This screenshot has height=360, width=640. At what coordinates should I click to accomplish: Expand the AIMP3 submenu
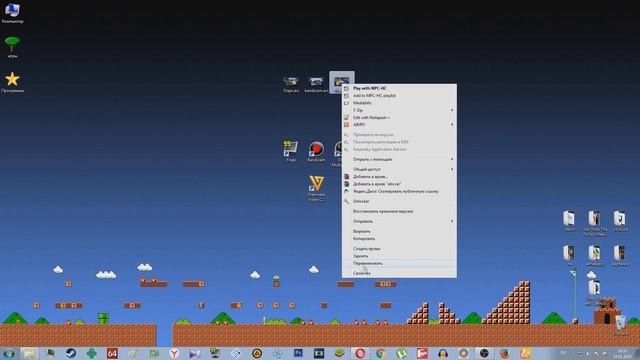coord(399,124)
